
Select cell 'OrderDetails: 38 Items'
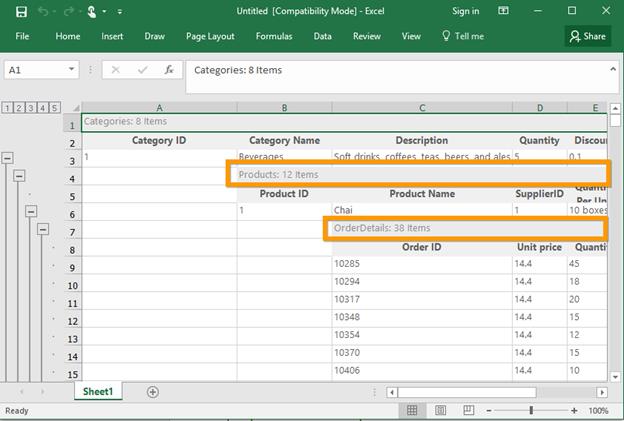(x=469, y=228)
